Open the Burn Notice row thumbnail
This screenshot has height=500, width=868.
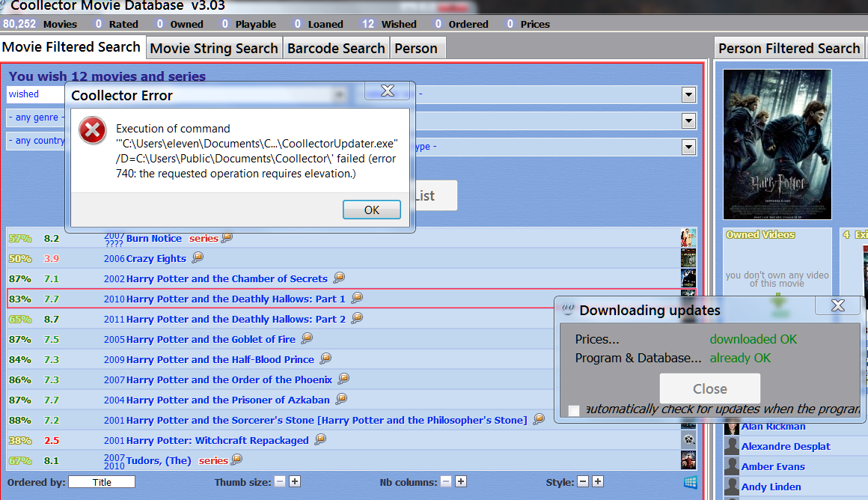pos(688,238)
